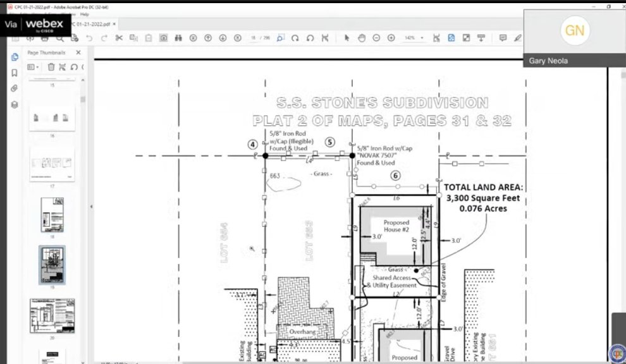Rotate pages in the thumbnails panel
Screen dimensions: 626x364
(x=74, y=67)
